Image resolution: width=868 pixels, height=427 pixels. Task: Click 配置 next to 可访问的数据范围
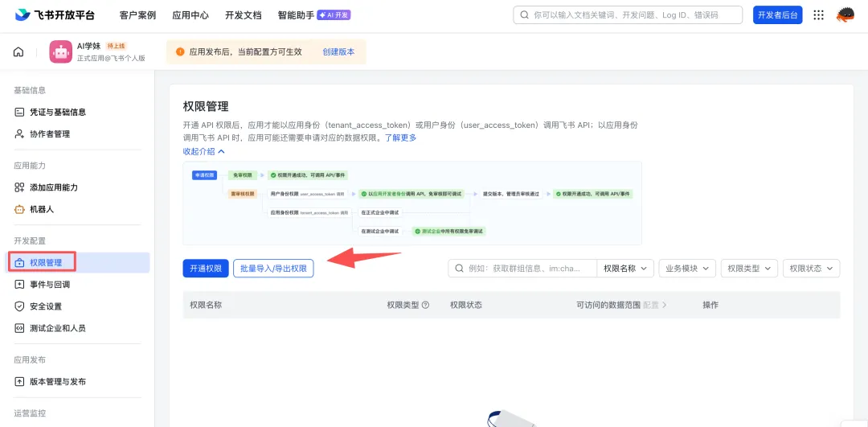click(654, 305)
